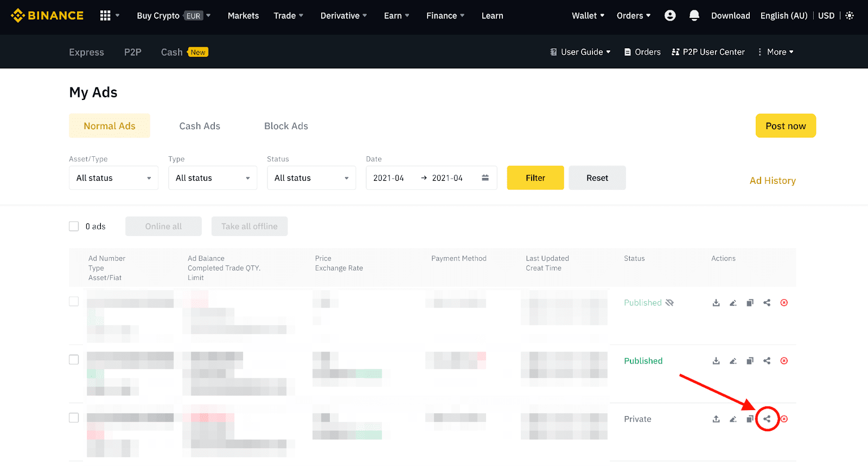This screenshot has height=466, width=868.
Task: Click the Reset button
Action: click(x=597, y=178)
